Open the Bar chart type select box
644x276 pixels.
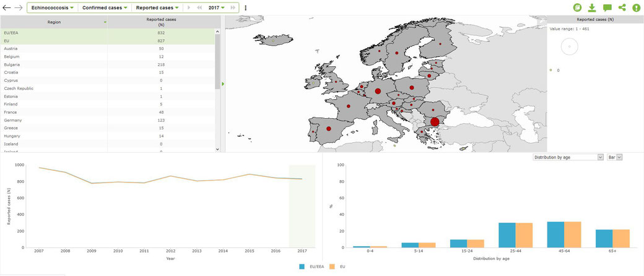coord(615,157)
